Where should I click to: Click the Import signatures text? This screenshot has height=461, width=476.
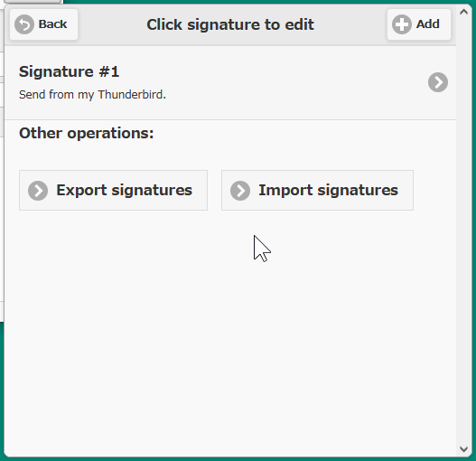pyautogui.click(x=328, y=190)
